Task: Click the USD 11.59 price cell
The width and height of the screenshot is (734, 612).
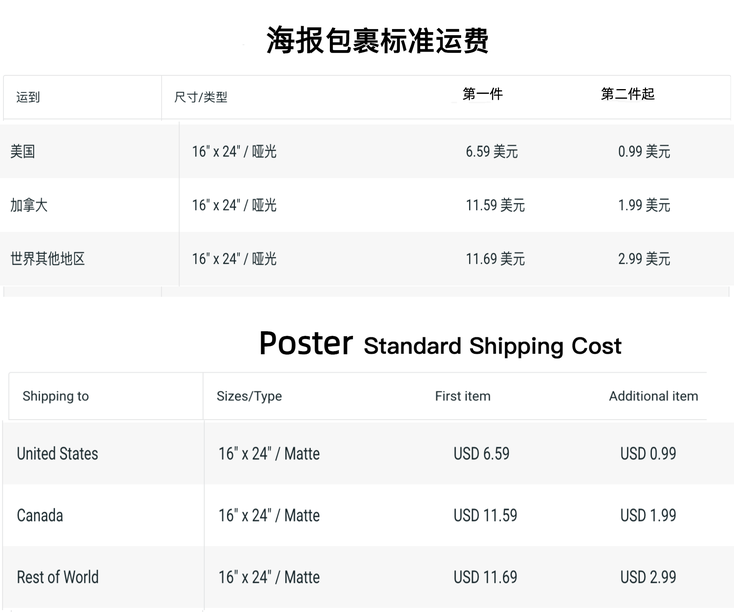Action: point(485,515)
